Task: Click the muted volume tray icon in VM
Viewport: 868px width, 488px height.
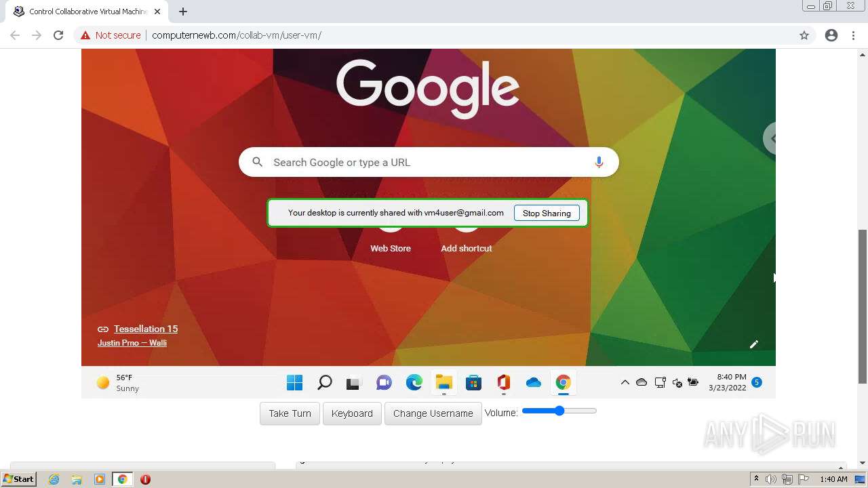Action: (677, 383)
